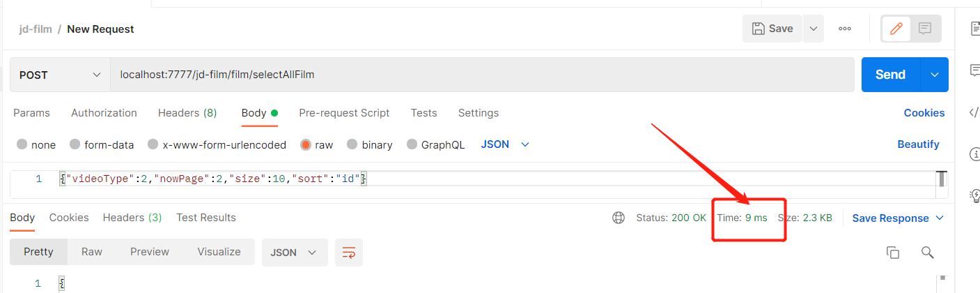Select the binary body type
Screen dimensions: 980x293
click(x=353, y=145)
